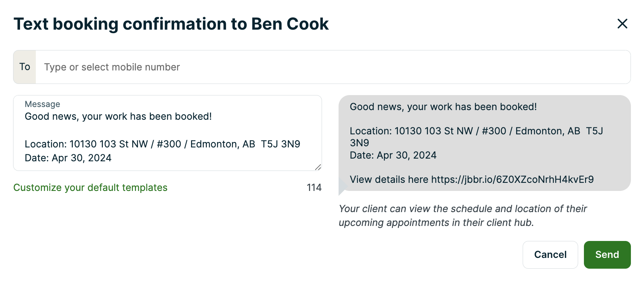This screenshot has height=281, width=644.
Task: Click the Date Apr 30 2024 in the preview
Action: point(393,155)
